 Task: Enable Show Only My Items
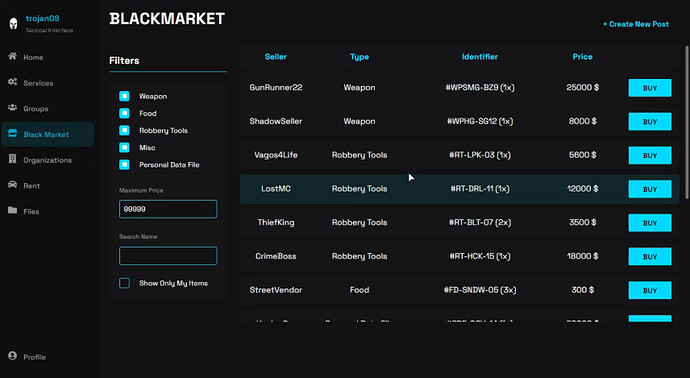coord(124,283)
